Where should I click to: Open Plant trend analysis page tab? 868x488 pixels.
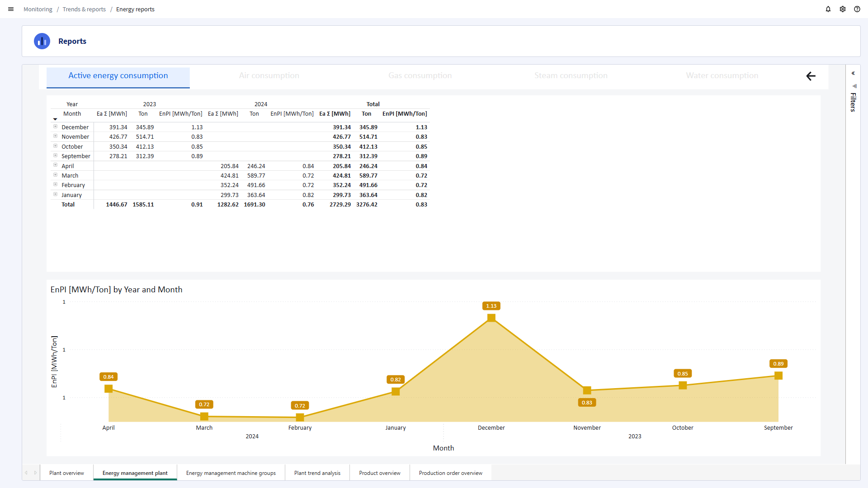(x=317, y=473)
